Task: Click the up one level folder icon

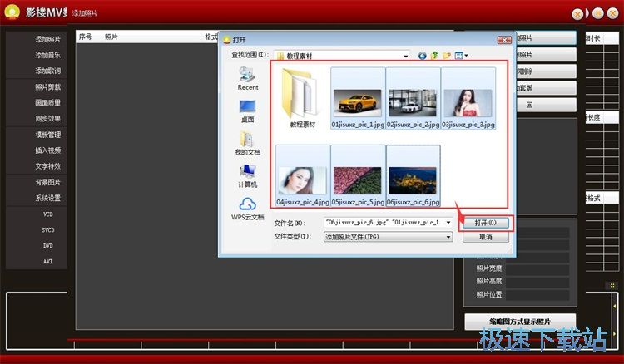Action: 434,56
